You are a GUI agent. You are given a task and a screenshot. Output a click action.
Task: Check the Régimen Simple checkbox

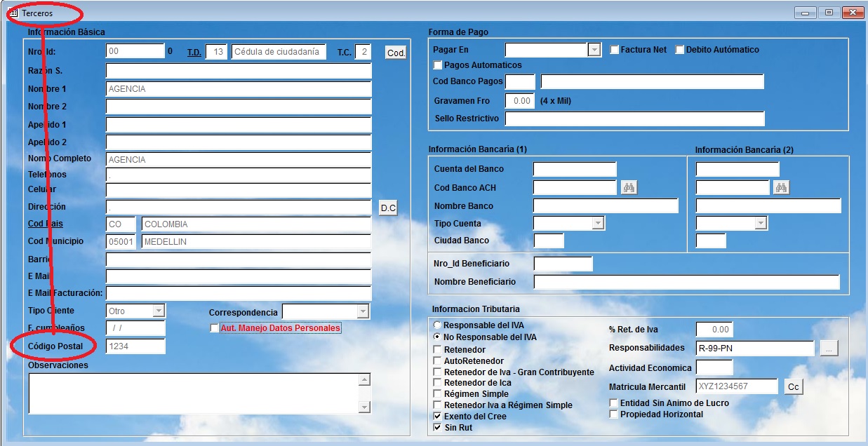pos(438,394)
